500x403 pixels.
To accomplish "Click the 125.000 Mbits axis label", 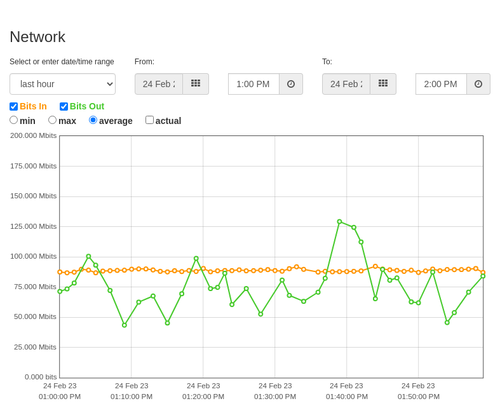I will click(x=33, y=227).
